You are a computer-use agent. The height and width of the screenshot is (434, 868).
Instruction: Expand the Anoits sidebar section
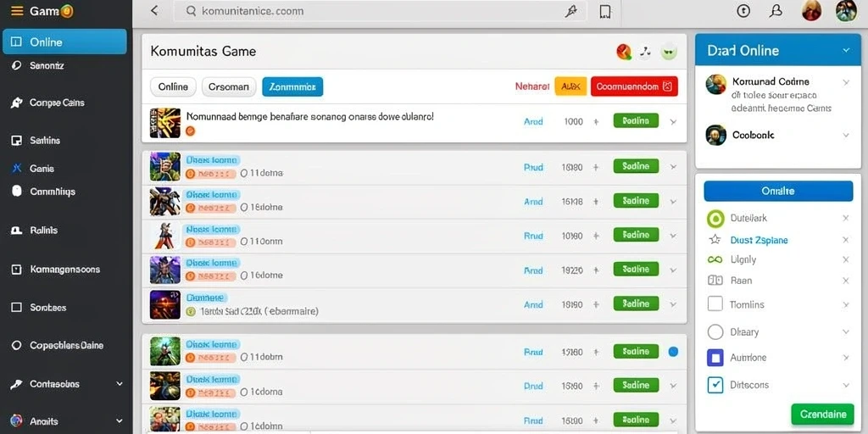[120, 421]
